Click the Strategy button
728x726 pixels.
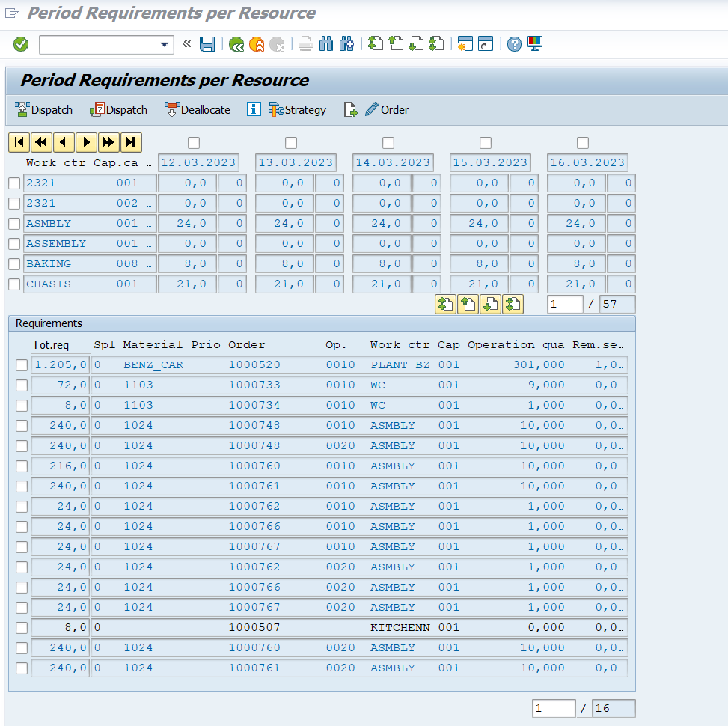point(298,109)
